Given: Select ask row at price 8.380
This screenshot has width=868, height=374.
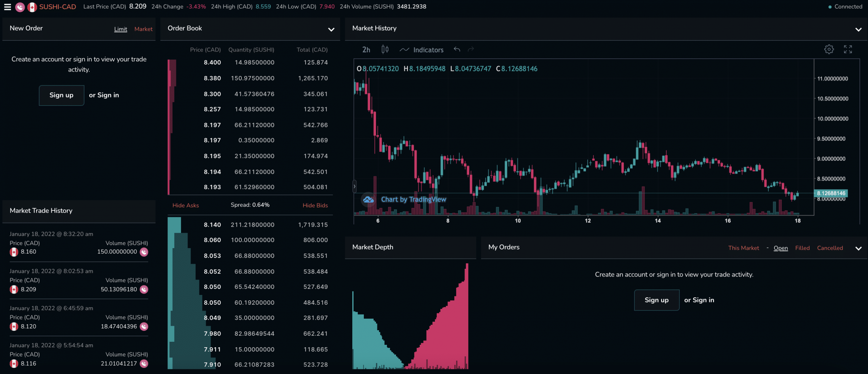Looking at the screenshot, I should tap(250, 78).
